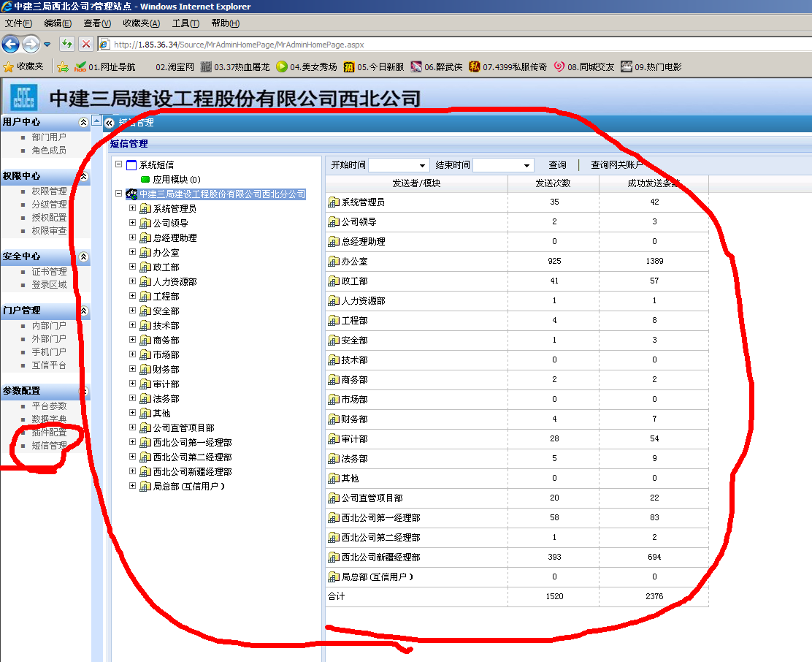Click the company logo icon in header
The height and width of the screenshot is (662, 812).
point(24,97)
